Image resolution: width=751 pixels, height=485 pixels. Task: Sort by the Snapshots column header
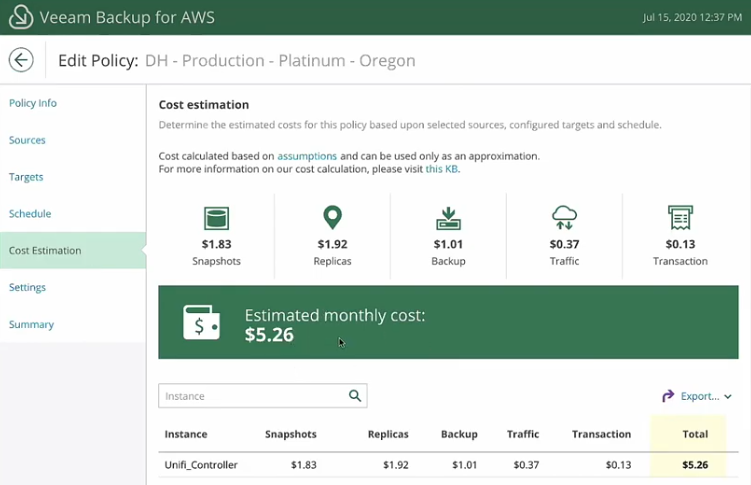point(291,434)
